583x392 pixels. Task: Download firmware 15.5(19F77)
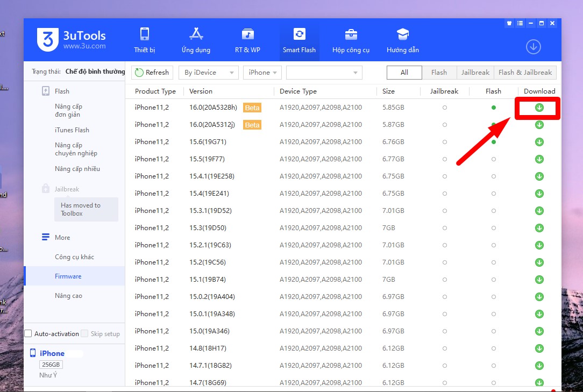coord(539,159)
